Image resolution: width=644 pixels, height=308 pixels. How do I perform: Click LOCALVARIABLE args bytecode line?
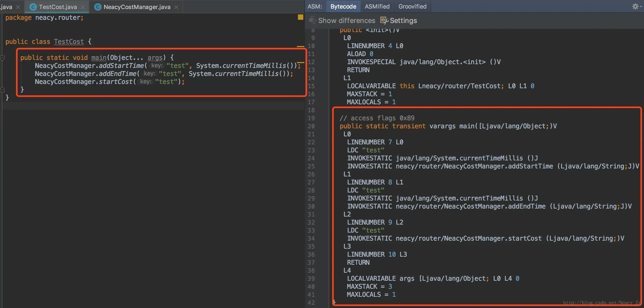pos(433,279)
